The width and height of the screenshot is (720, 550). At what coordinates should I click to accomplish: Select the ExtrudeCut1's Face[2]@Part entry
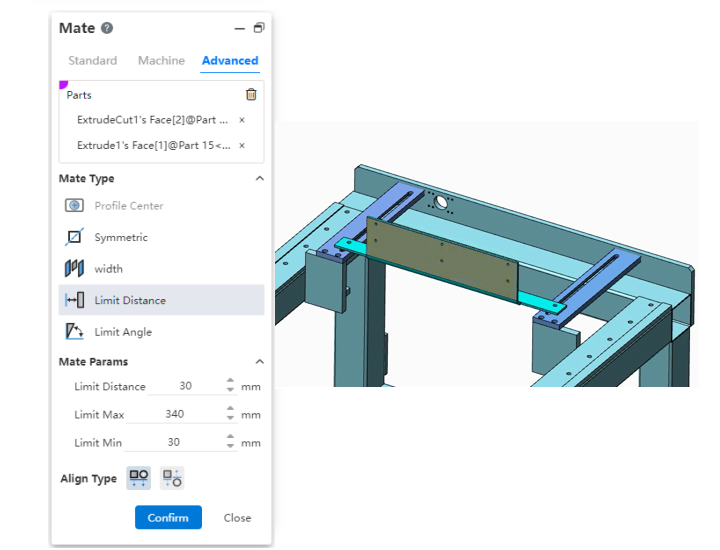coord(152,120)
